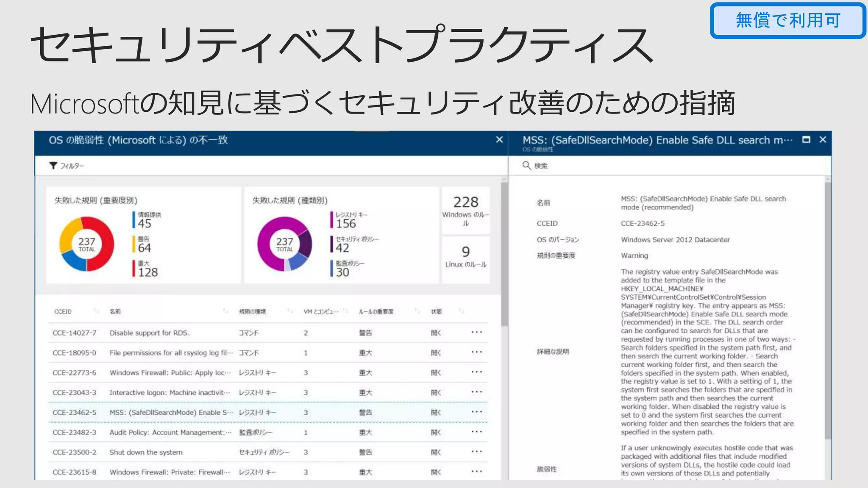Click the 無償で利用可 badge

coord(788,20)
